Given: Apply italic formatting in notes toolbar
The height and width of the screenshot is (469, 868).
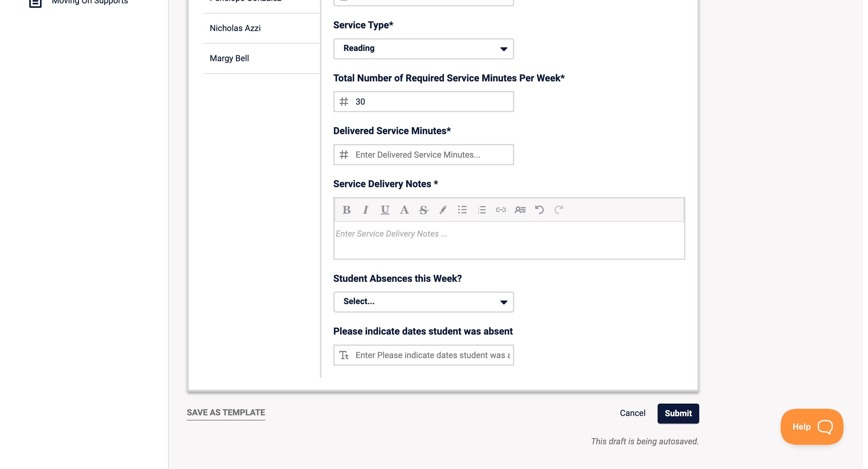Looking at the screenshot, I should click(x=366, y=210).
